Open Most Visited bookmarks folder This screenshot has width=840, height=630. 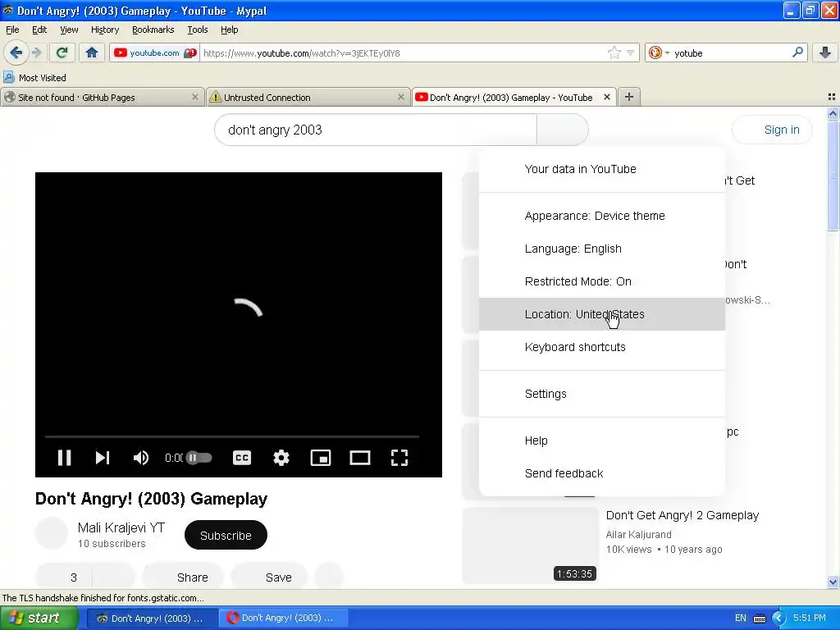35,78
